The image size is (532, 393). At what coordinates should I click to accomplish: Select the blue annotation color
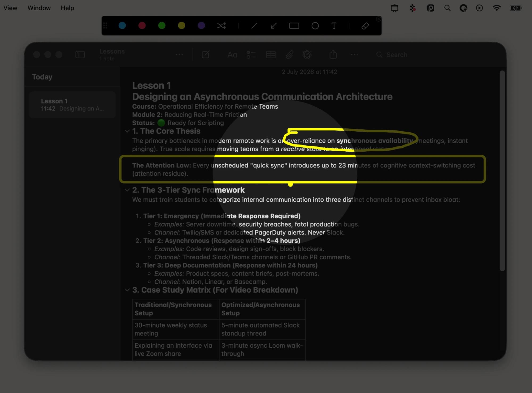pyautogui.click(x=122, y=26)
